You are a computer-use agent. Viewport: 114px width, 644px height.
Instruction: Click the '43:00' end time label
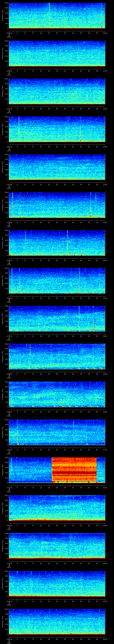[105, 525]
